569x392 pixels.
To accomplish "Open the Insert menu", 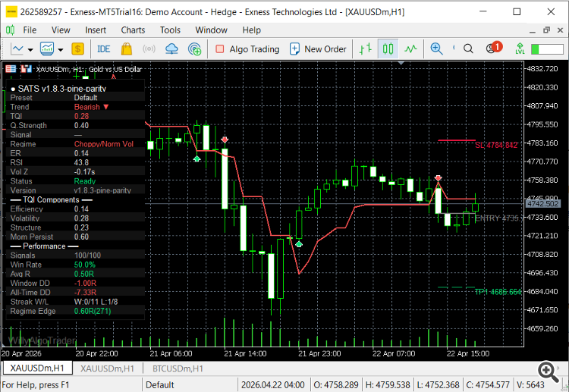I will tap(96, 30).
